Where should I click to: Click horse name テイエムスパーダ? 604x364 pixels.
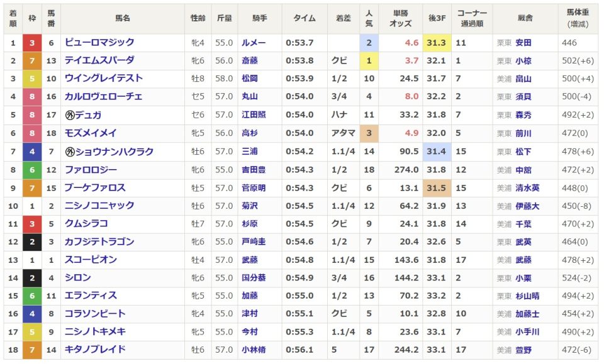[99, 61]
